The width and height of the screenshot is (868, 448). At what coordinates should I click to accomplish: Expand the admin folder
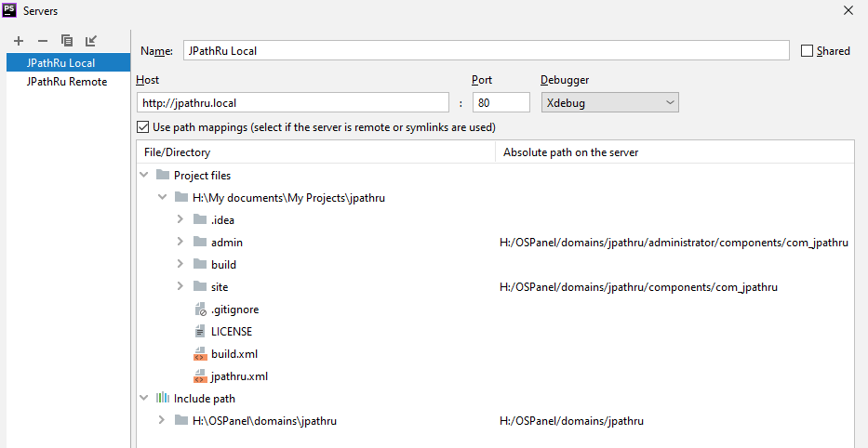tap(180, 242)
